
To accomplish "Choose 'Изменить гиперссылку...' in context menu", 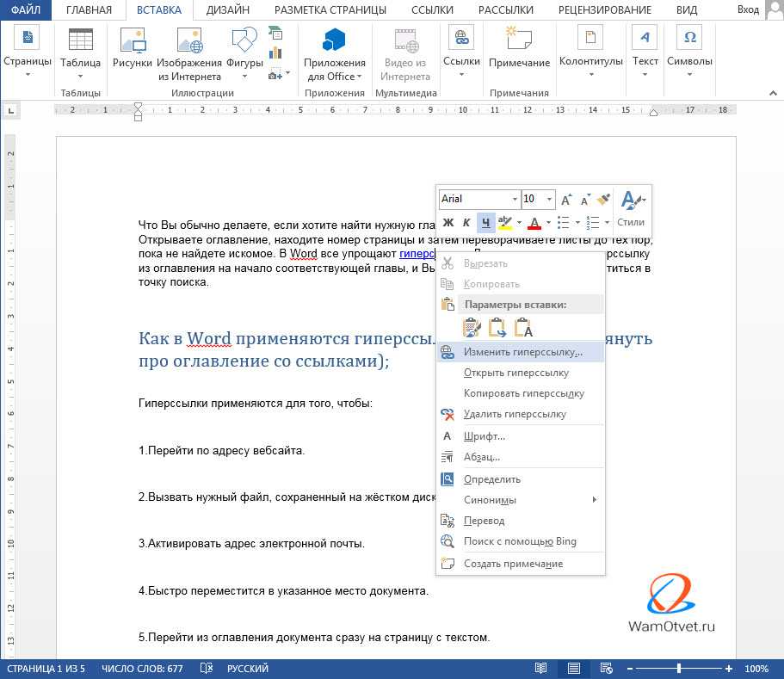I will (521, 352).
